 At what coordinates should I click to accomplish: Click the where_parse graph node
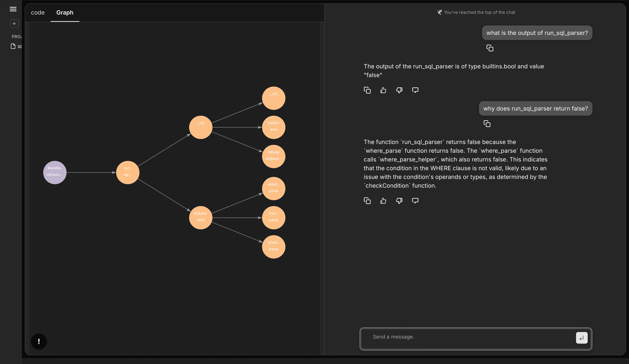click(273, 247)
